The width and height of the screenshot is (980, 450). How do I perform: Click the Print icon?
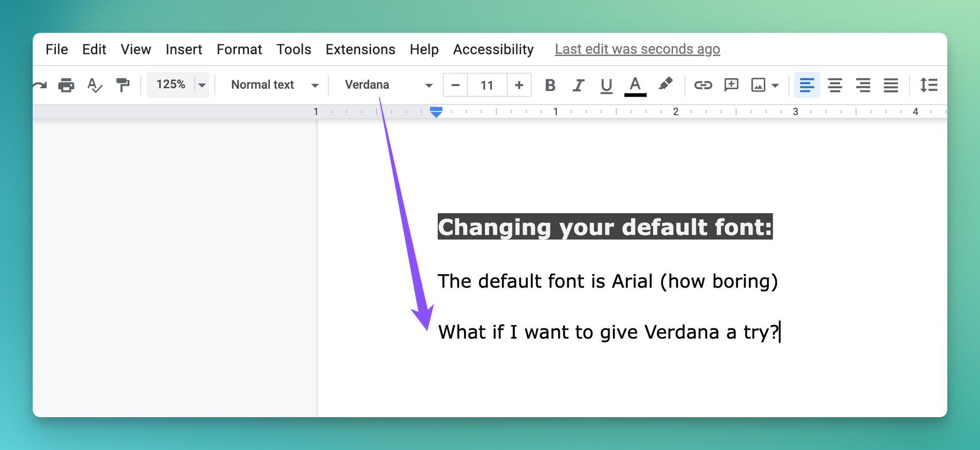pos(66,85)
